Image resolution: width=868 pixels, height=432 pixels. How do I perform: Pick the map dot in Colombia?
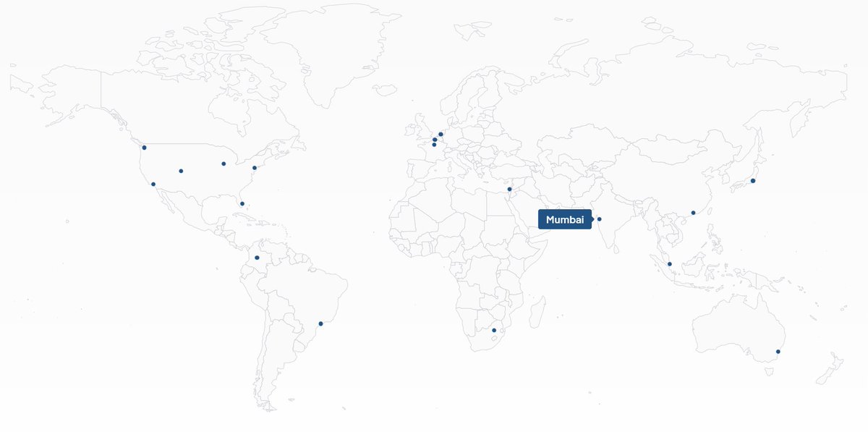pos(257,258)
